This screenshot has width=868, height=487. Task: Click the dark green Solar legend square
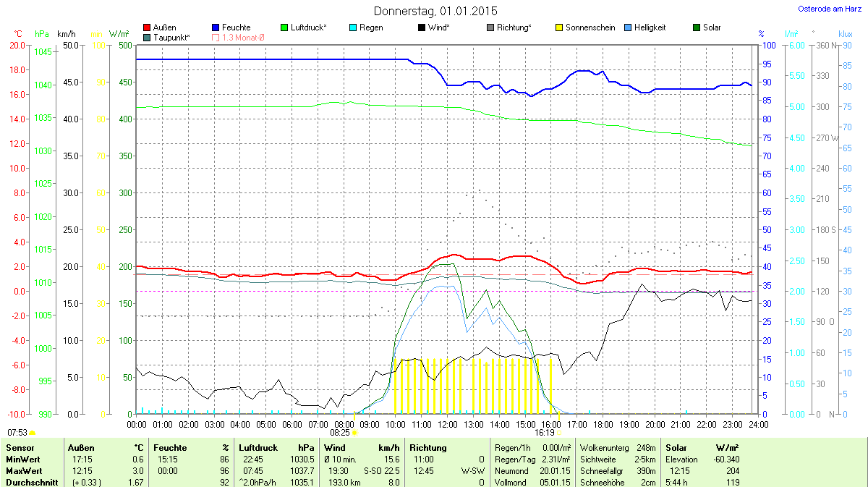pyautogui.click(x=697, y=27)
